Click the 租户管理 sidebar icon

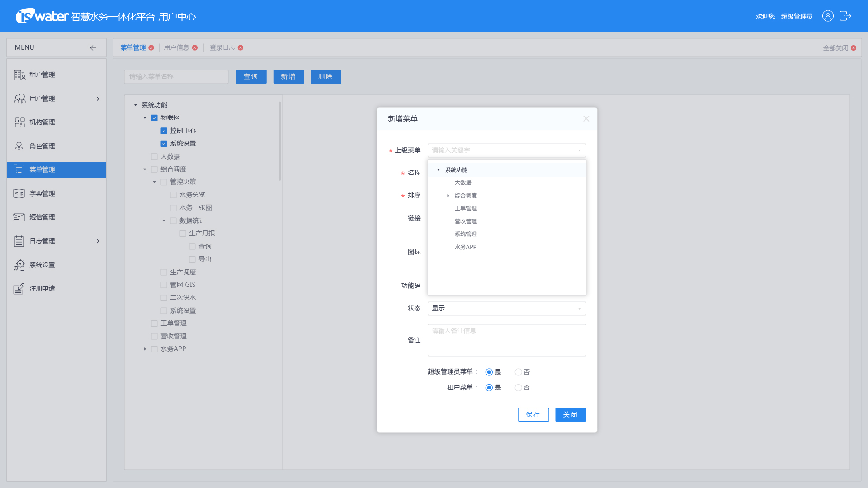tap(19, 75)
